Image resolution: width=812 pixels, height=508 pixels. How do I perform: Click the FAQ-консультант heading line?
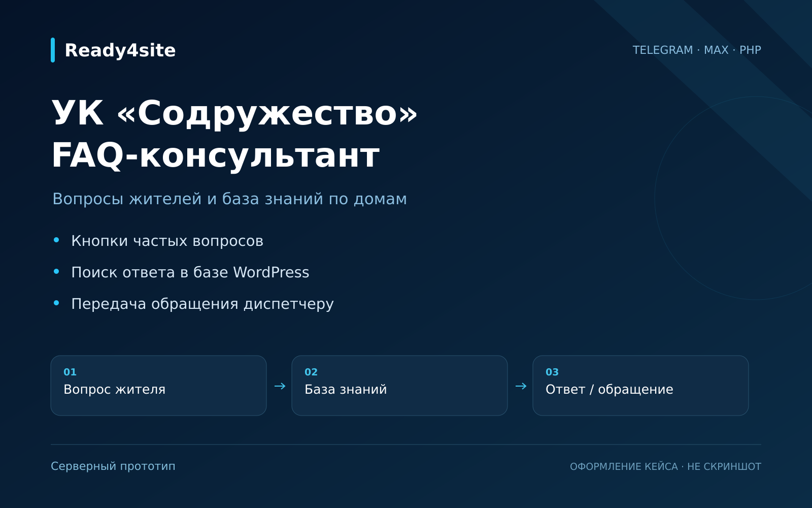pos(216,155)
